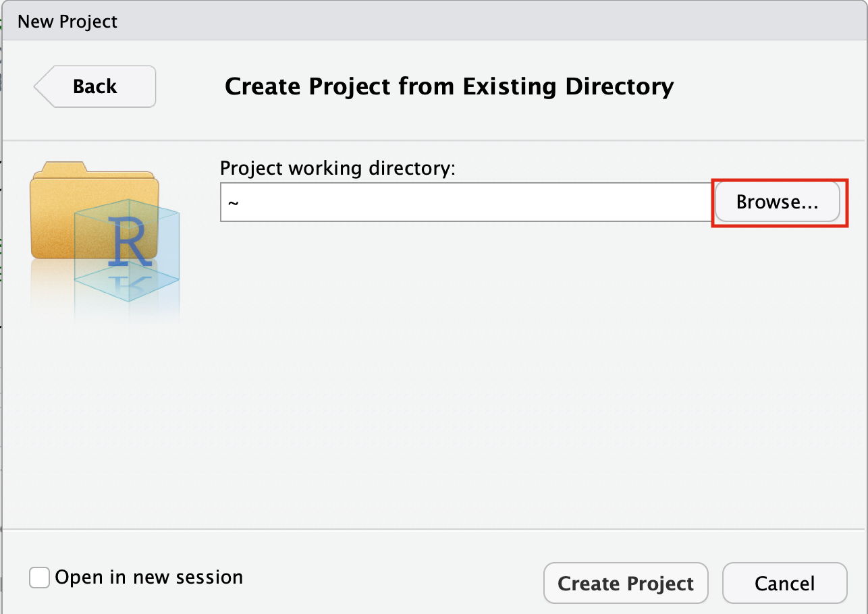Click the Browse... button
Viewport: 868px width, 614px height.
click(777, 202)
